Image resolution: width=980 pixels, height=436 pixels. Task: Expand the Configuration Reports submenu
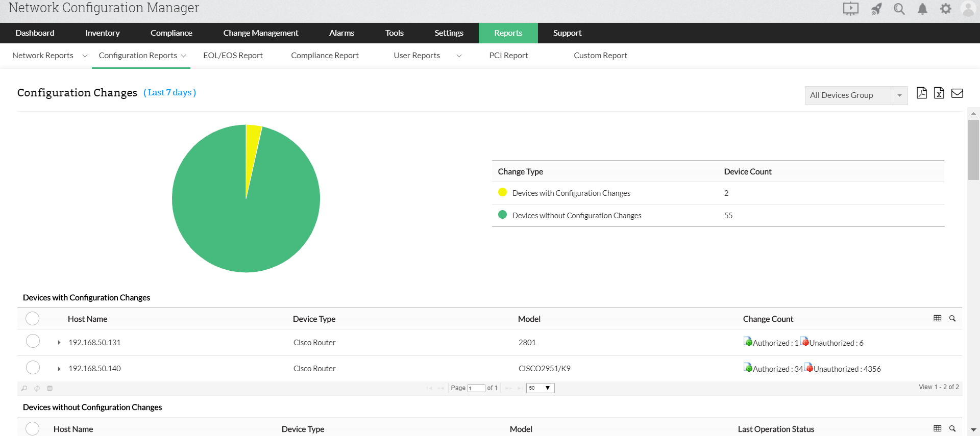click(183, 56)
